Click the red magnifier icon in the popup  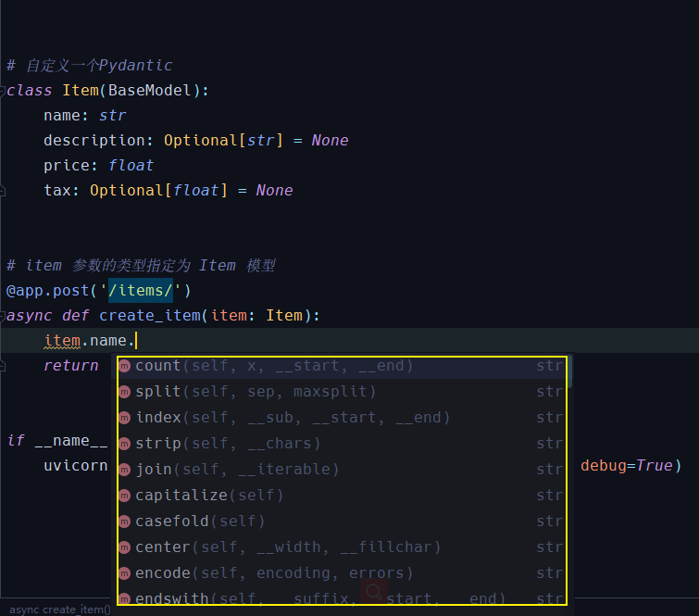[374, 591]
